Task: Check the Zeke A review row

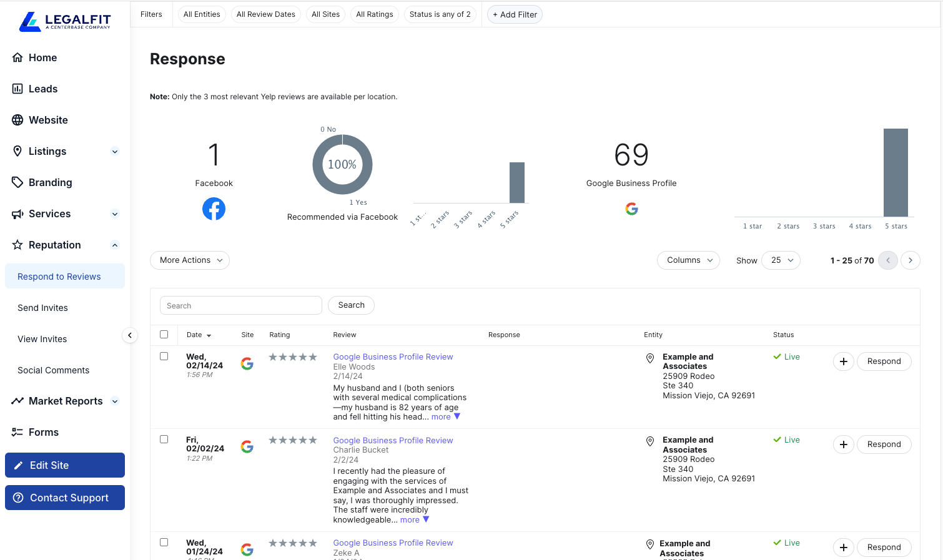Action: click(164, 543)
